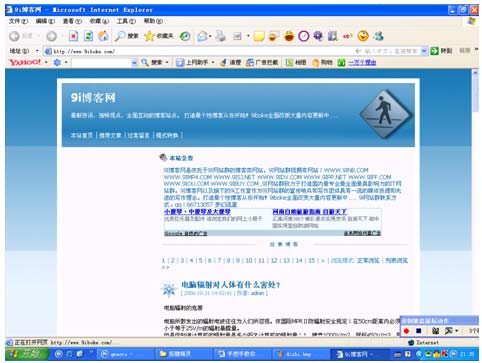This screenshot has height=363, width=482.
Task: Expand the Yahoo search box dropdown
Action: click(134, 62)
